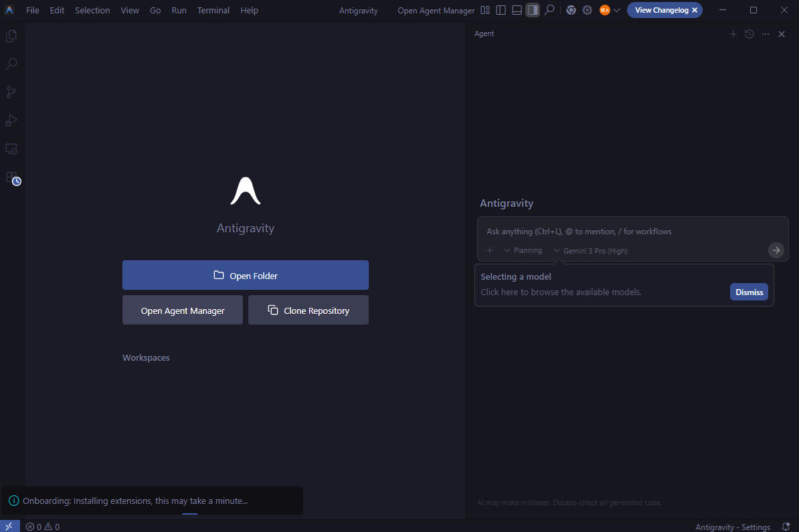
Task: Open the Explorer view in activity bar
Action: tap(11, 36)
